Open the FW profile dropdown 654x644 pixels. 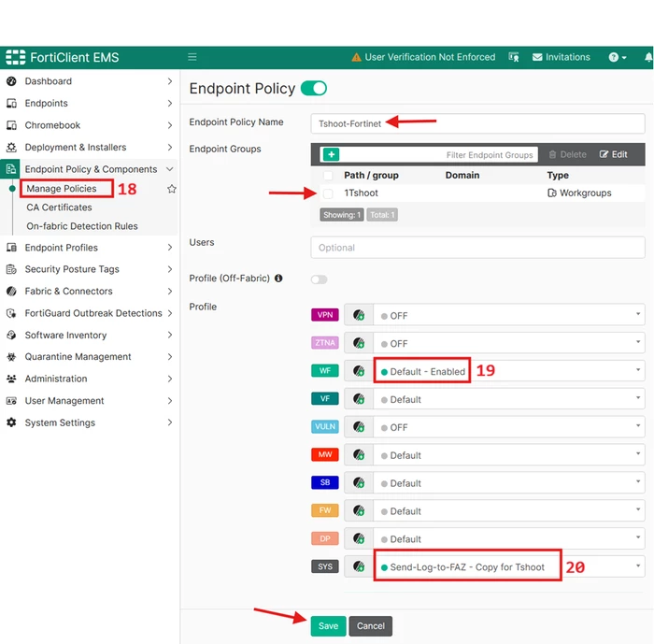tap(509, 511)
